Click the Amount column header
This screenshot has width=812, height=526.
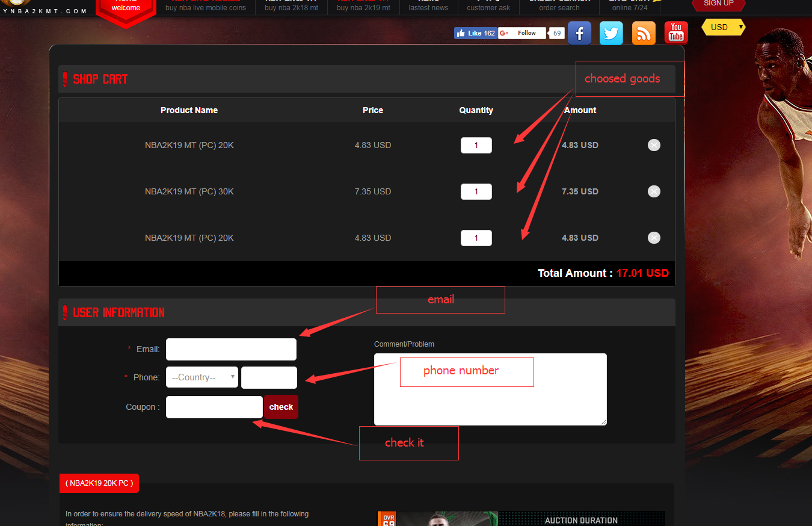point(580,110)
